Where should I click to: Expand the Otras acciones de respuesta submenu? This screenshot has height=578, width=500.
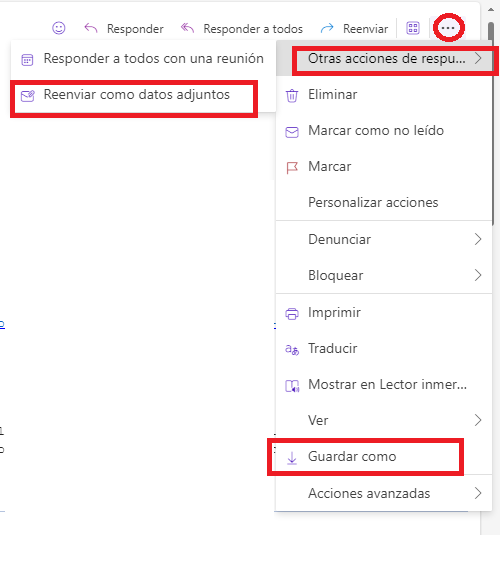(393, 58)
